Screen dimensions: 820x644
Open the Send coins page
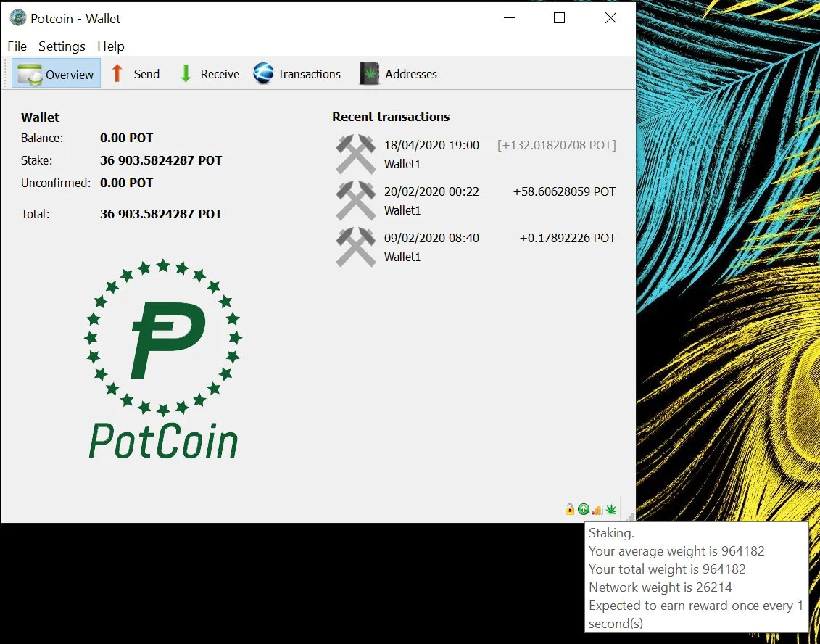(x=135, y=74)
